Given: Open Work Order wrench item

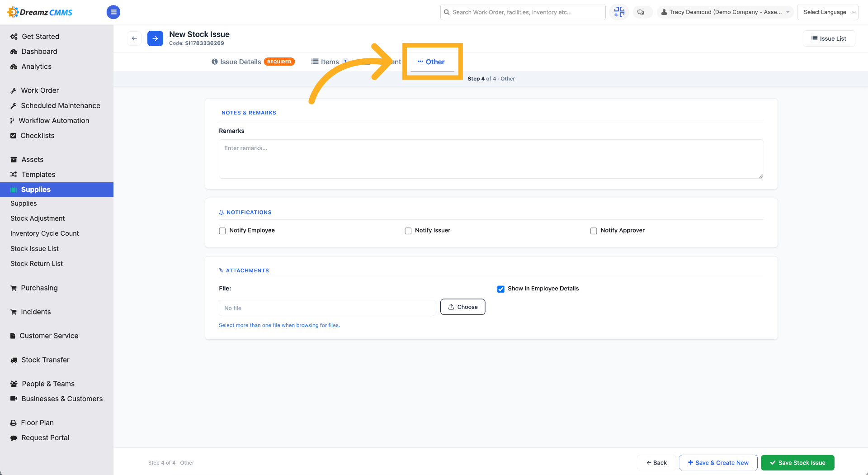Looking at the screenshot, I should click(x=39, y=90).
